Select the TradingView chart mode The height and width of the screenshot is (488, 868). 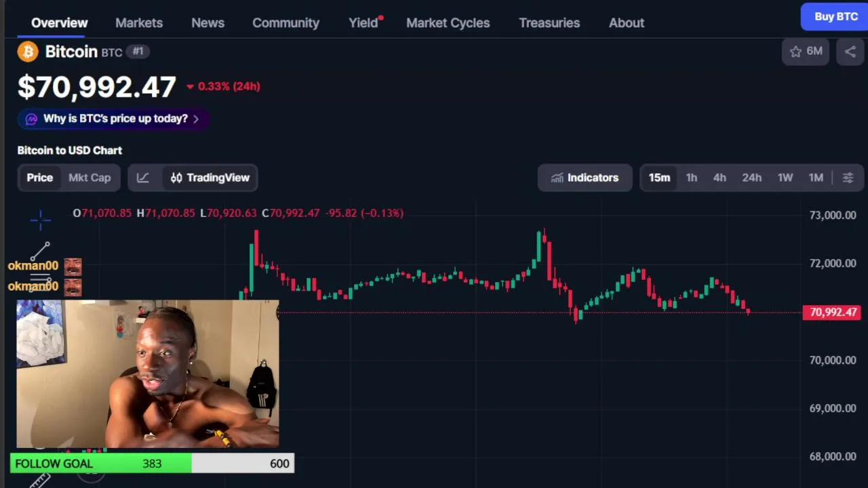[x=210, y=178]
